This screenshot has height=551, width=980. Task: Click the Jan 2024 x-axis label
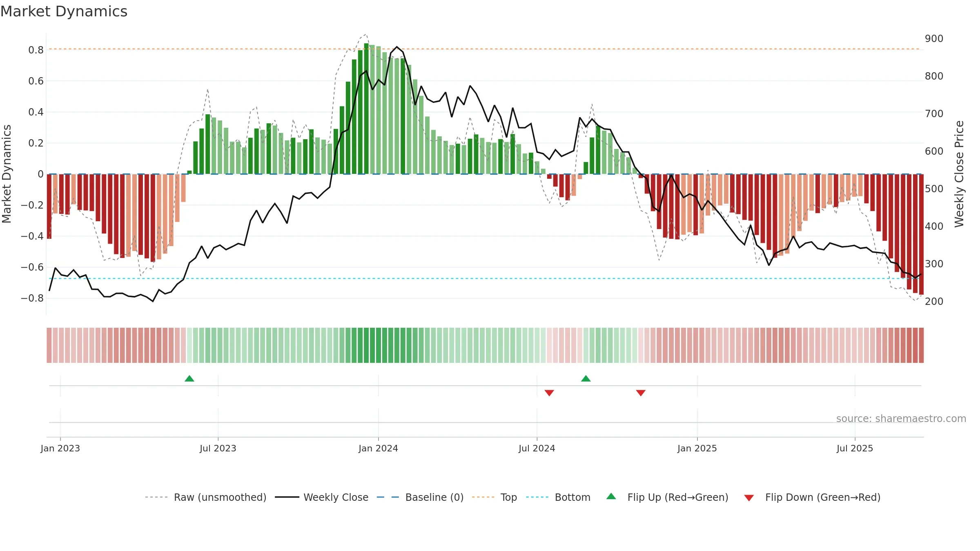(x=379, y=448)
